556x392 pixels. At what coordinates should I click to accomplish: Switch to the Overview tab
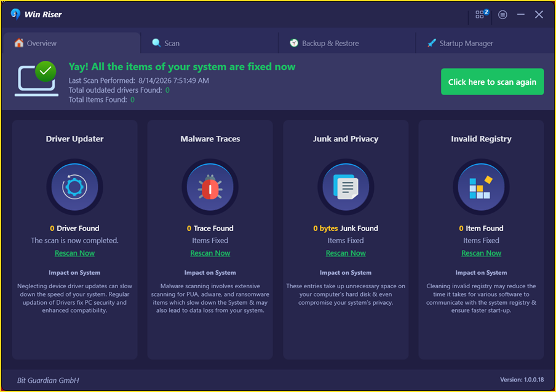click(71, 43)
